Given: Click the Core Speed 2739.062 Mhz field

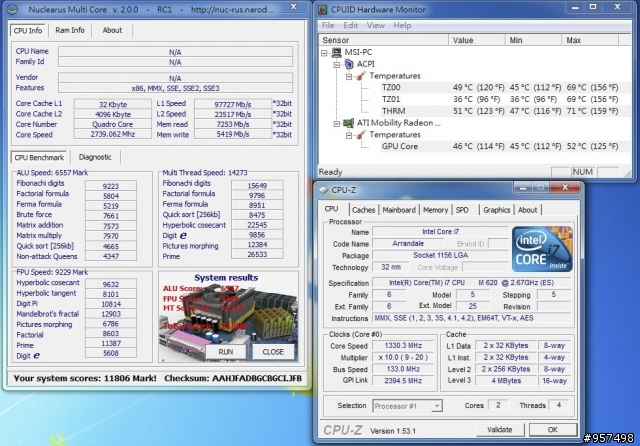Looking at the screenshot, I should (113, 134).
